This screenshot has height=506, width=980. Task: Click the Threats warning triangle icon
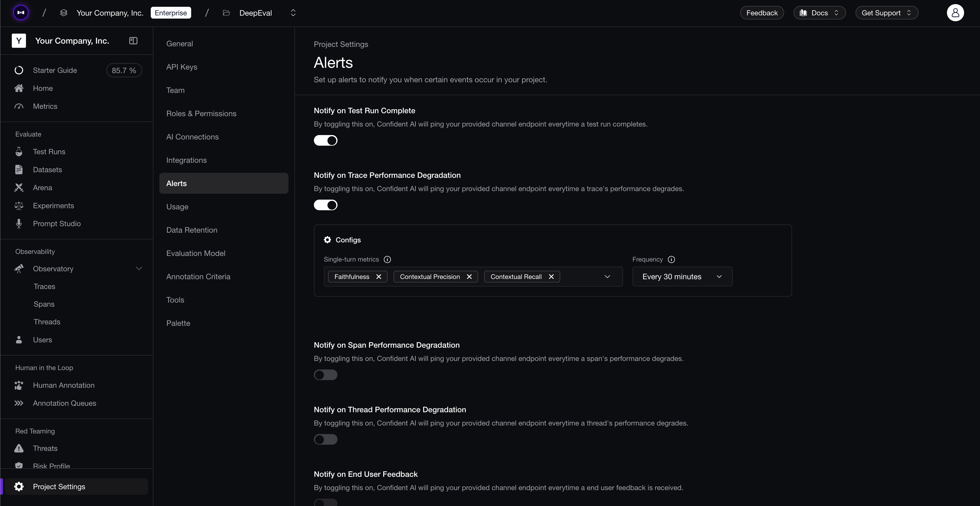[x=19, y=448]
